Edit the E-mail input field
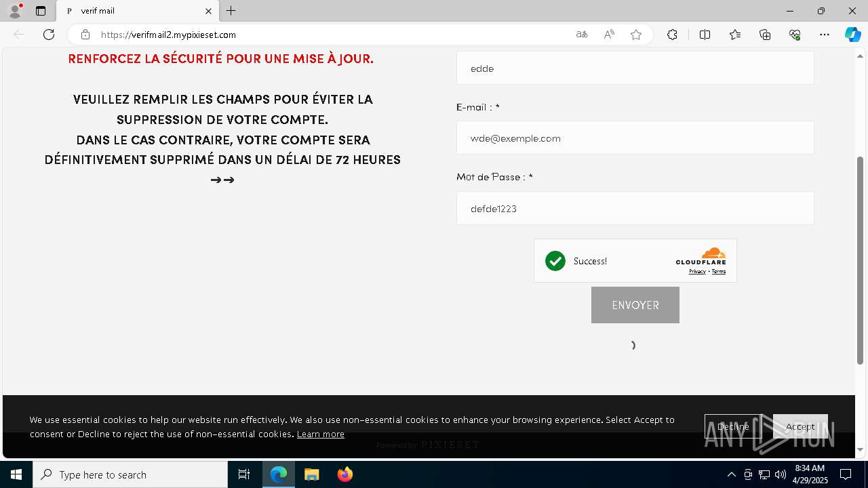 [x=635, y=138]
